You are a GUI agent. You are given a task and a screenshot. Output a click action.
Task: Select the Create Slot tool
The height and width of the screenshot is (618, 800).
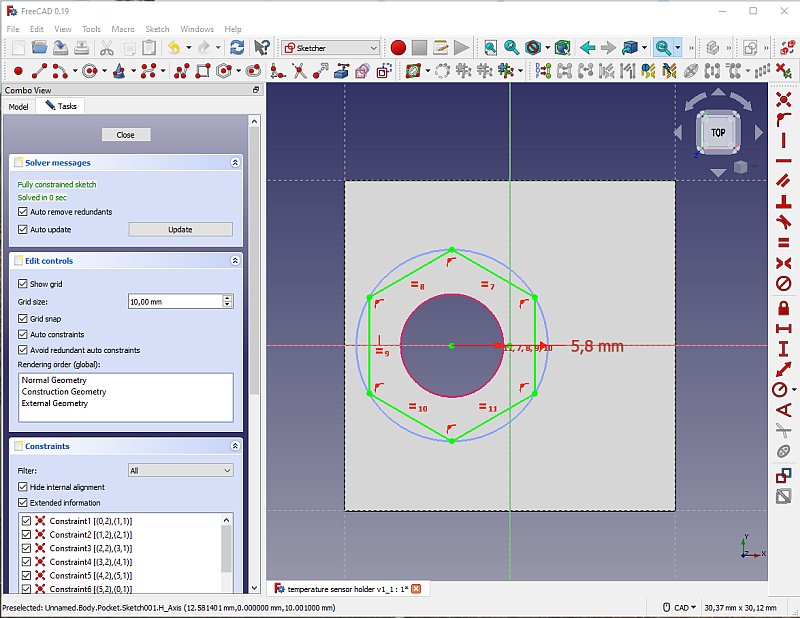tap(253, 71)
